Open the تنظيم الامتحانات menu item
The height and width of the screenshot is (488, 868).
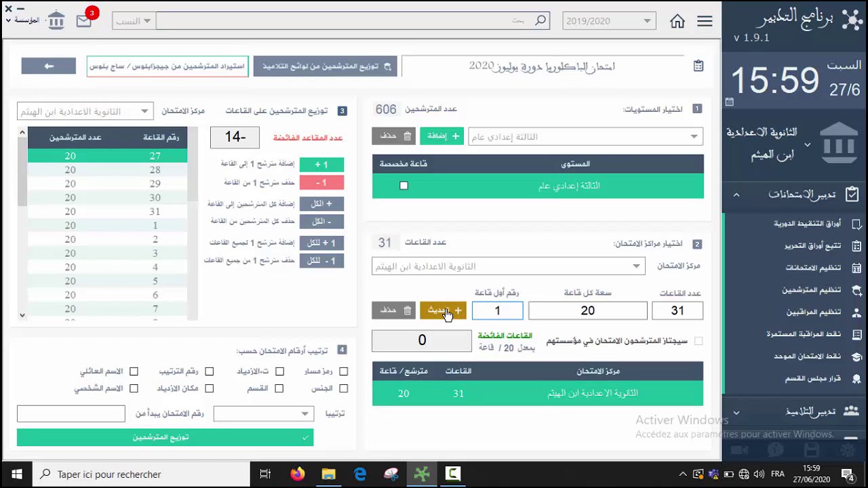point(813,268)
